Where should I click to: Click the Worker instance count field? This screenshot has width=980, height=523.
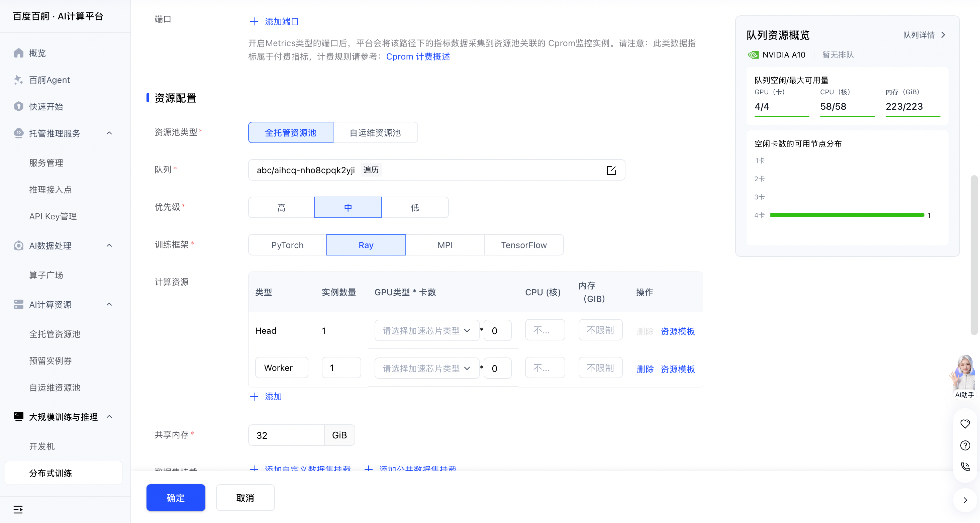(341, 368)
